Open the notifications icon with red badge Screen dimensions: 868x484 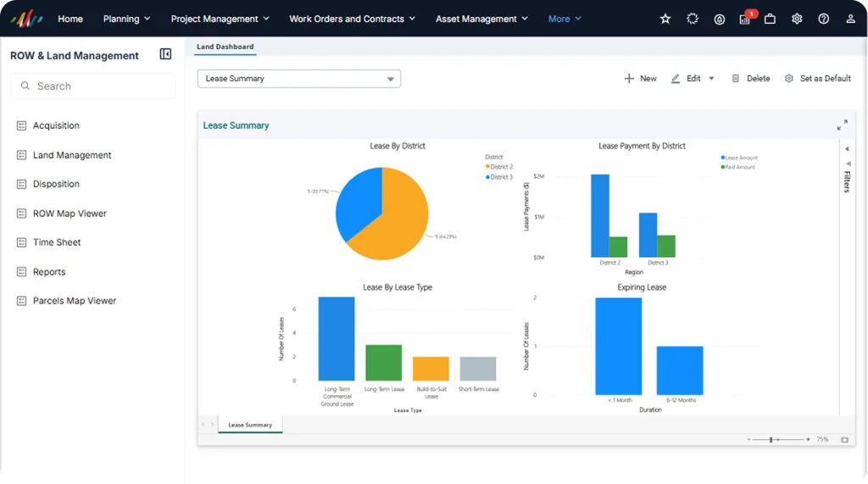(x=746, y=19)
